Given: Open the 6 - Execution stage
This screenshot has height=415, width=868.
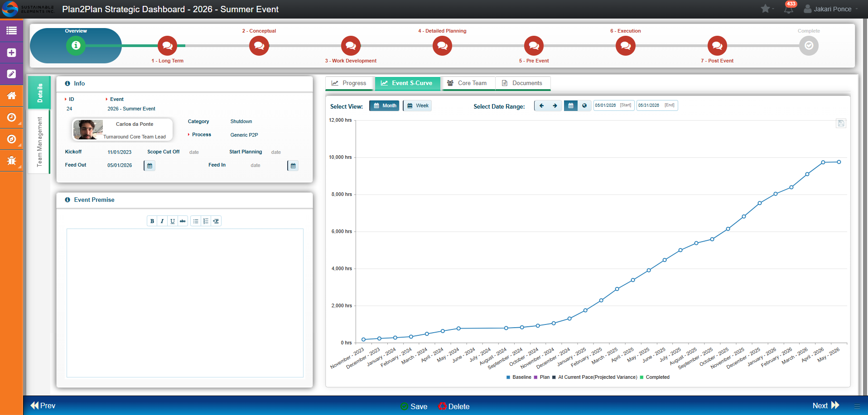Looking at the screenshot, I should pos(626,46).
